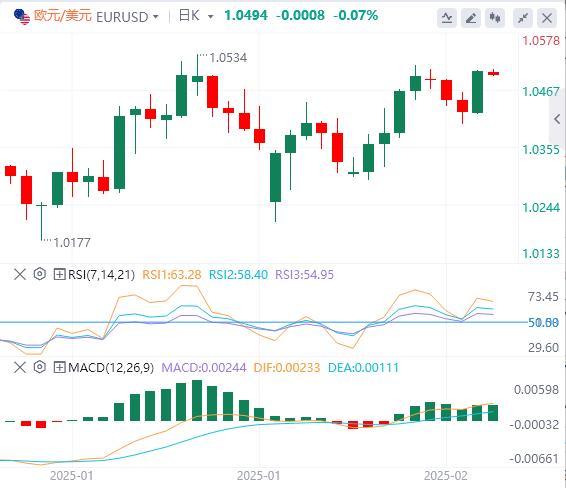
Task: Toggle RSI panel expand plus box
Action: point(59,274)
